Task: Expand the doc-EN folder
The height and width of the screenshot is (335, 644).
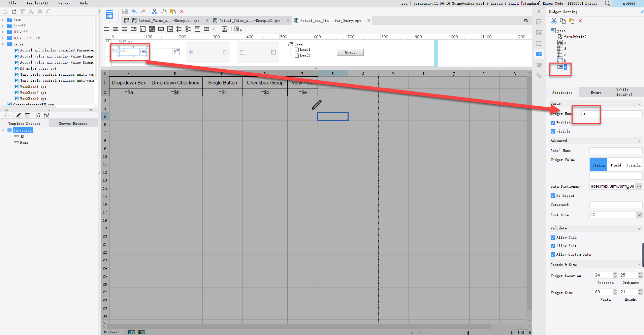Action: tap(3, 26)
